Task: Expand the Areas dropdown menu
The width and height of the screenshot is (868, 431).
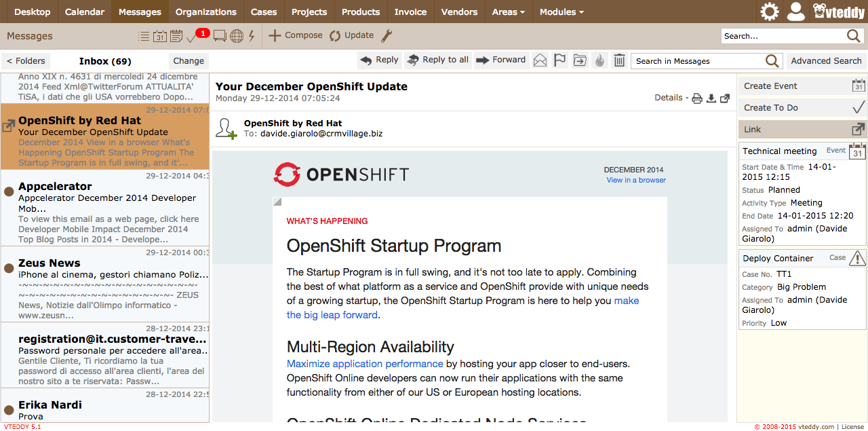Action: tap(508, 12)
